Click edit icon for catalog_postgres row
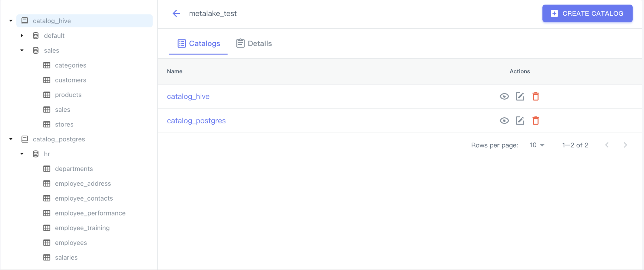 click(x=520, y=121)
